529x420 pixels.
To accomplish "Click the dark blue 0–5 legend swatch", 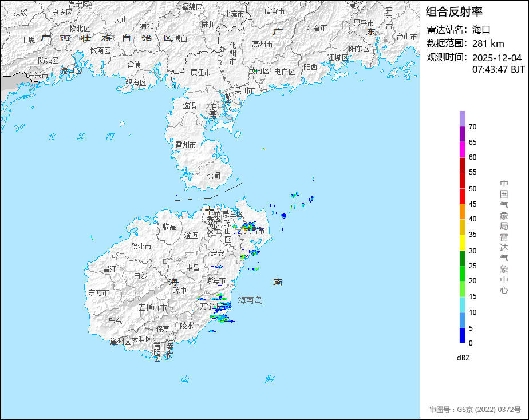I will pyautogui.click(x=463, y=336).
